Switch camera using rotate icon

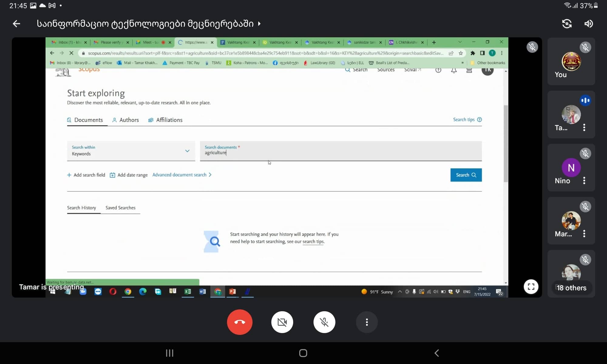click(x=567, y=24)
